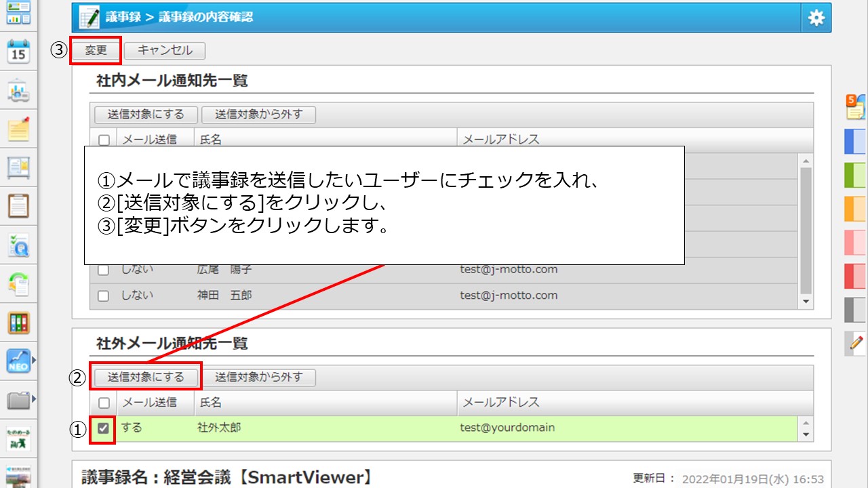Click しない status in 神田 五郎 row
This screenshot has height=488, width=868.
[138, 296]
